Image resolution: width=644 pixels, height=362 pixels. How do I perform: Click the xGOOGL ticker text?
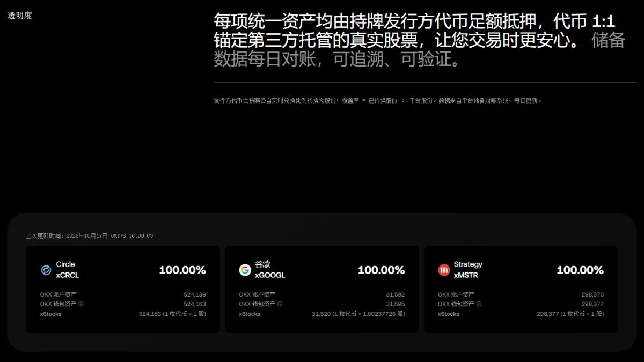[270, 275]
